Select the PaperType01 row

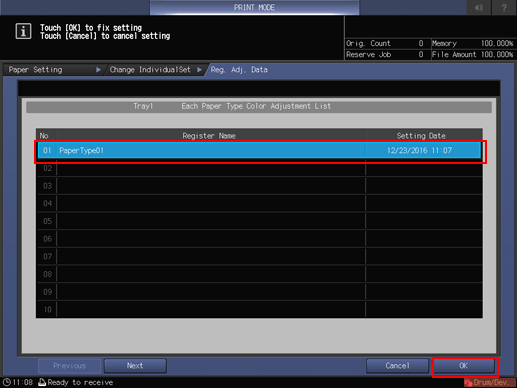pyautogui.click(x=259, y=150)
